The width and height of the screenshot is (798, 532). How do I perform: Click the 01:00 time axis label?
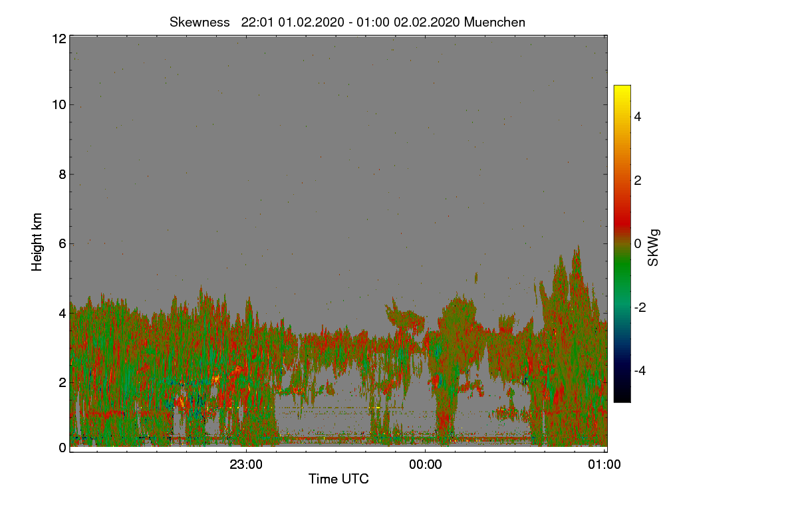[604, 465]
